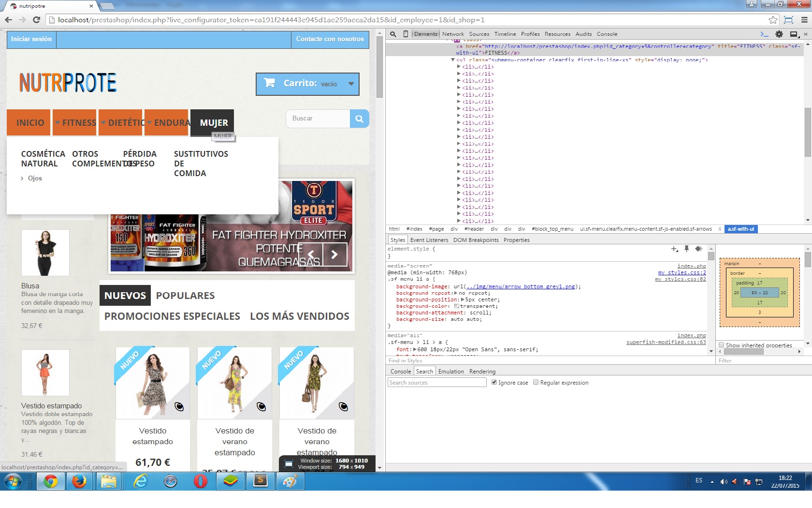
Task: Click the Buscar search input field
Action: [x=318, y=119]
